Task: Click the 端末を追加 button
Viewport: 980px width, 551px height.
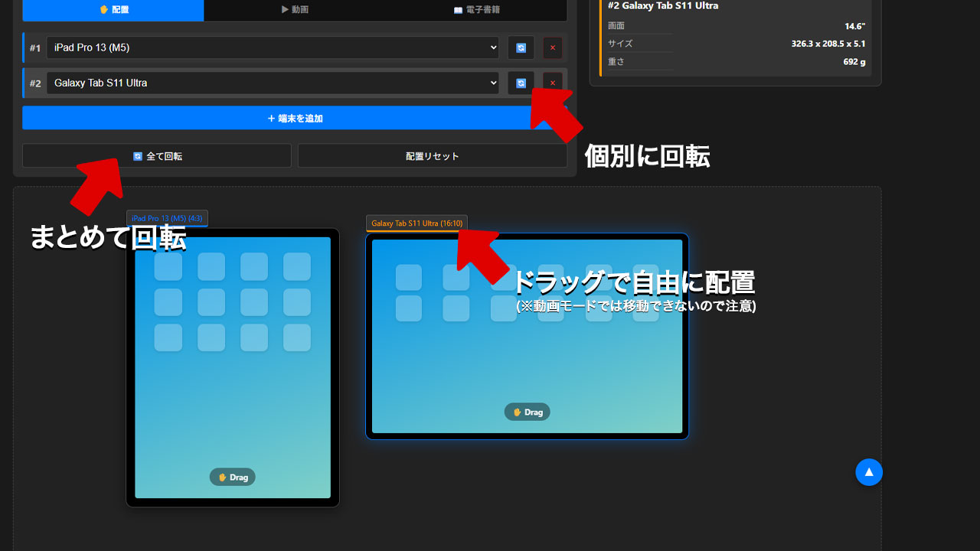Action: (x=294, y=118)
